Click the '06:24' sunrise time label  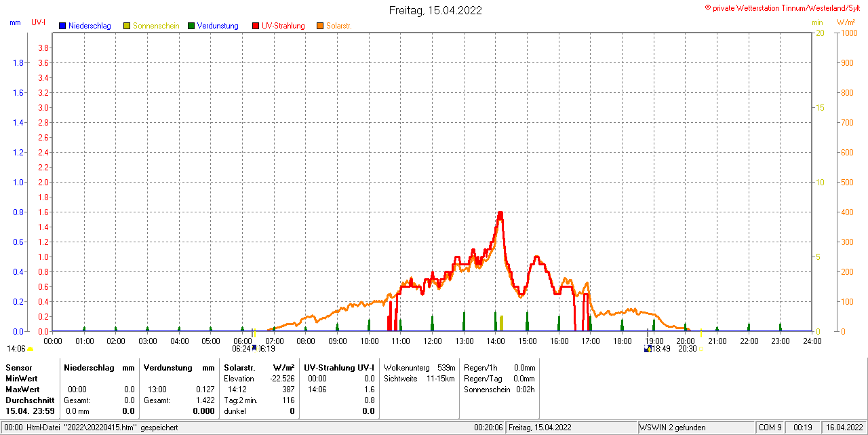241,349
